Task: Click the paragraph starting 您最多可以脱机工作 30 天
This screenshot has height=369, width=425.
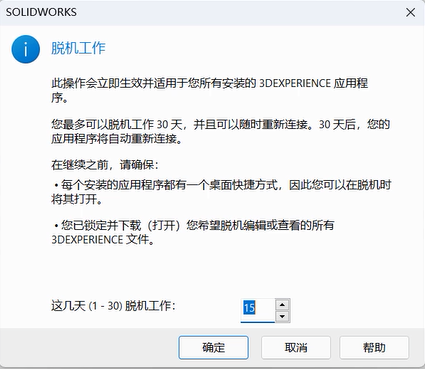Action: click(221, 131)
